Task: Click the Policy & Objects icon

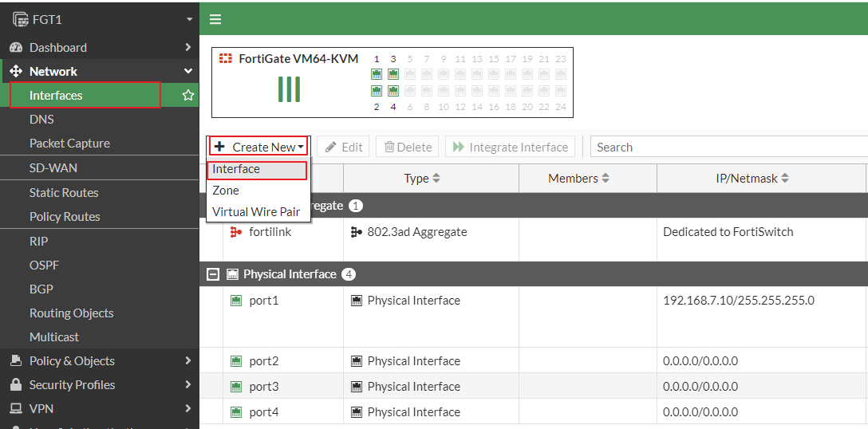Action: click(x=16, y=361)
